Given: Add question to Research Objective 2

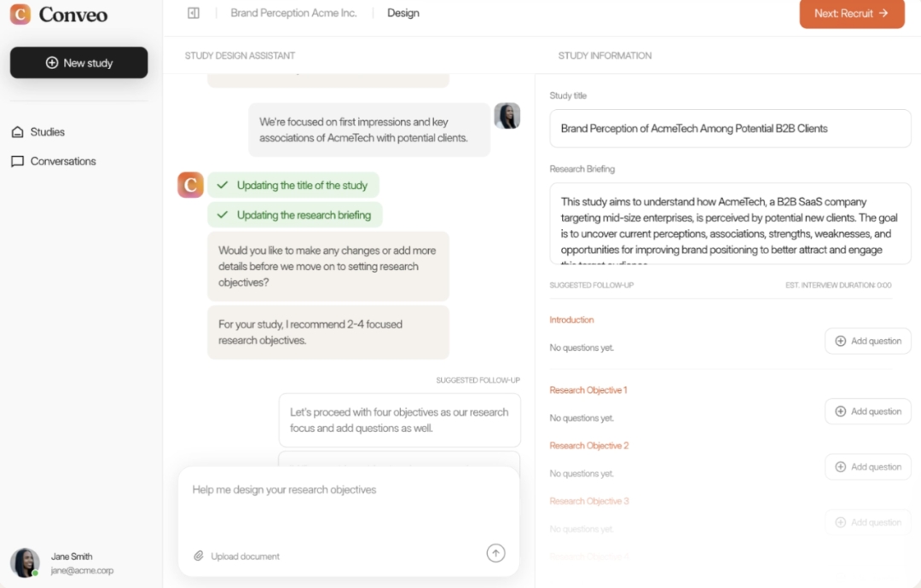Looking at the screenshot, I should tap(867, 467).
